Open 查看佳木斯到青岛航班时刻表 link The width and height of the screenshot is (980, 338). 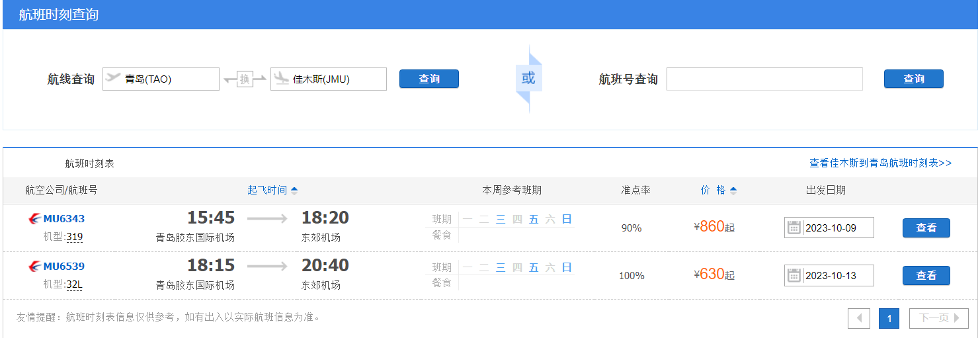click(x=881, y=163)
